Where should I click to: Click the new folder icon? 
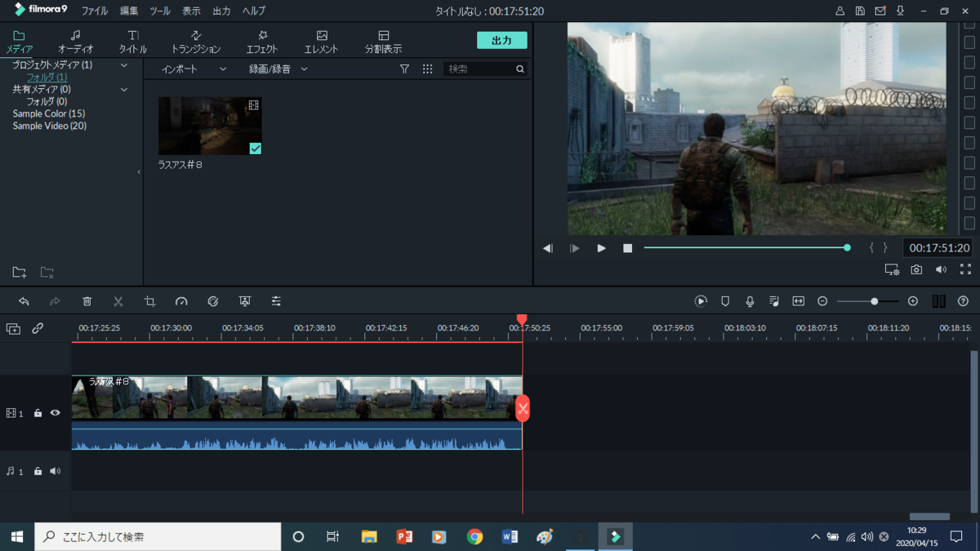click(19, 272)
